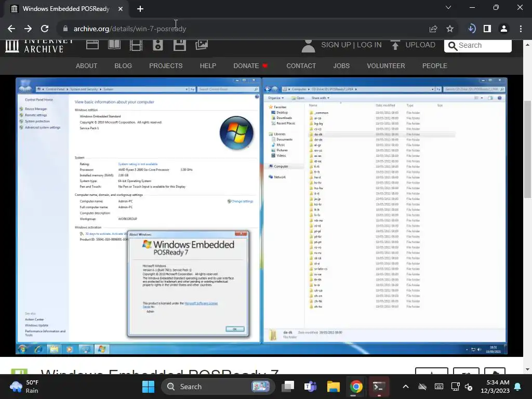Image resolution: width=532 pixels, height=399 pixels.
Task: Open the HELP menu item
Action: [208, 66]
